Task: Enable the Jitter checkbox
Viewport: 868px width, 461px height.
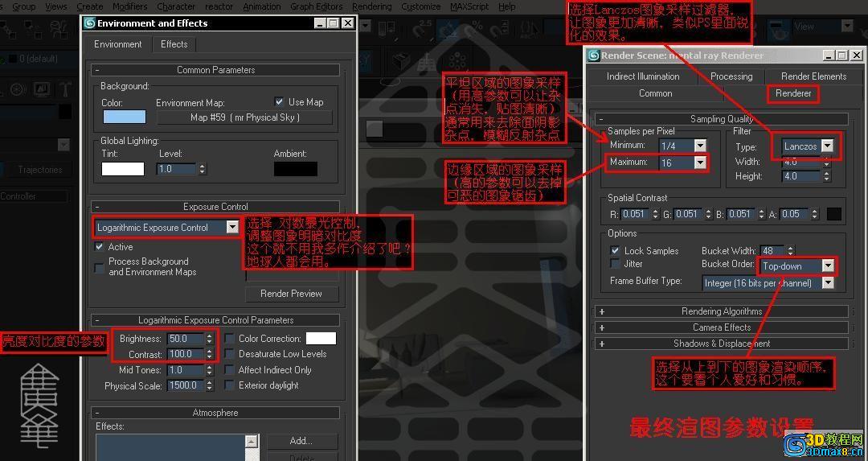Action: 615,264
